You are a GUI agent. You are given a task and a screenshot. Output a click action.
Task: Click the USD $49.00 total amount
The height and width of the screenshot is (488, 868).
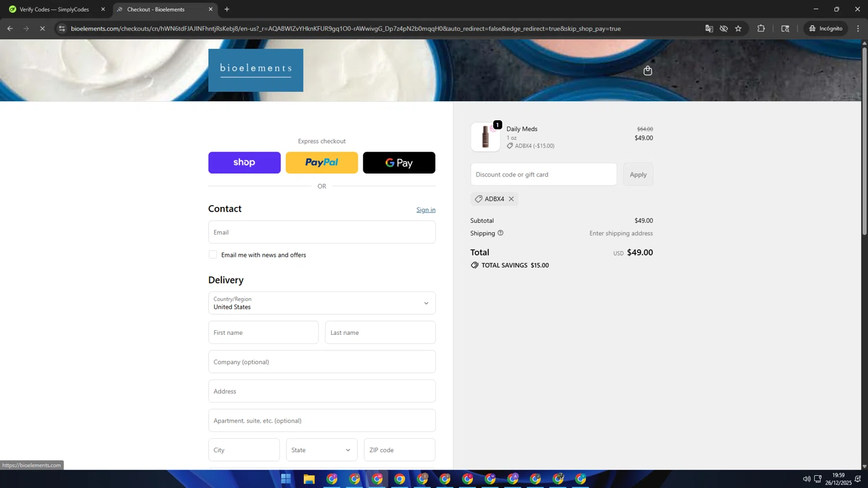(633, 253)
